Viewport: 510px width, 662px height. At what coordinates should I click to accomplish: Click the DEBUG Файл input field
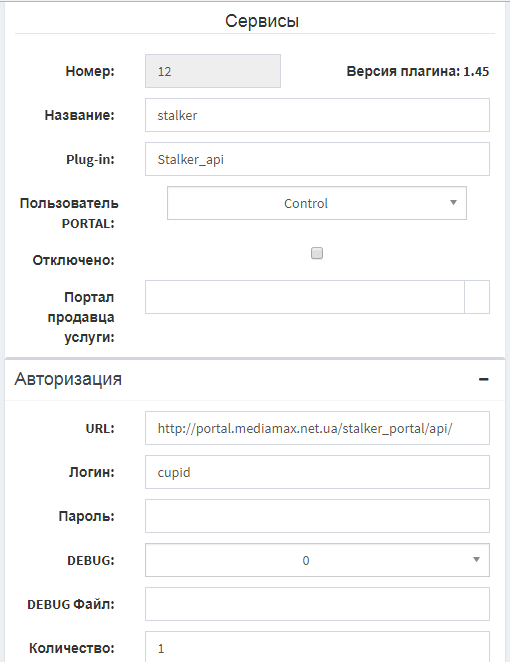click(317, 604)
